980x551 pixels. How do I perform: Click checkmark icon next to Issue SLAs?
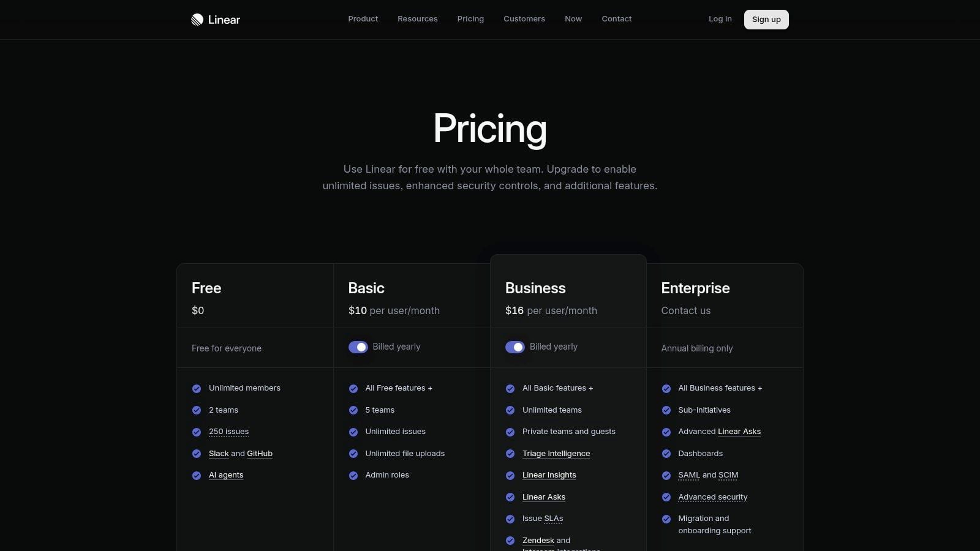(x=510, y=519)
